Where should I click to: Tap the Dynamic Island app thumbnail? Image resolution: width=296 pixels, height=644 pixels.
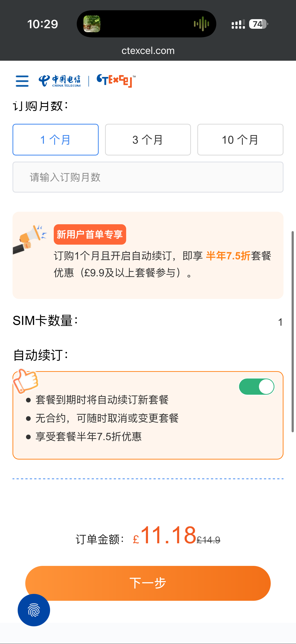coord(92,24)
